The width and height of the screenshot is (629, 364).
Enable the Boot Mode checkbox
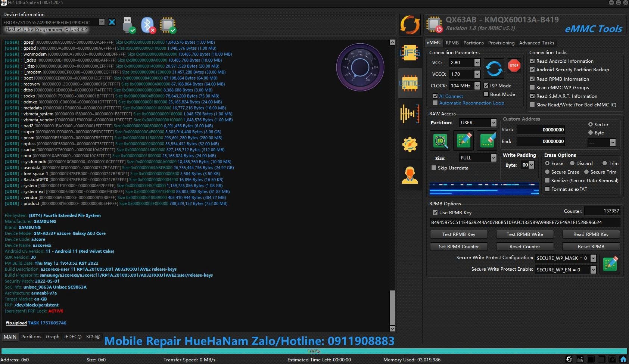[x=486, y=94]
